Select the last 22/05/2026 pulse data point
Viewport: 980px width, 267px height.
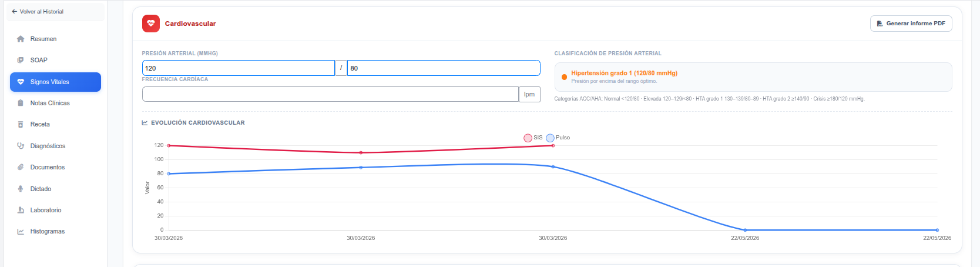point(937,230)
